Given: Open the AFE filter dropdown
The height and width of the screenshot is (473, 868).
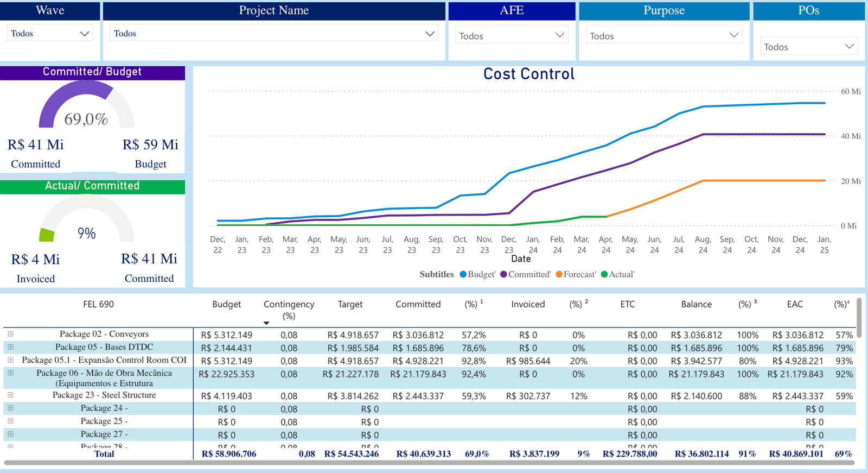Looking at the screenshot, I should tap(560, 35).
